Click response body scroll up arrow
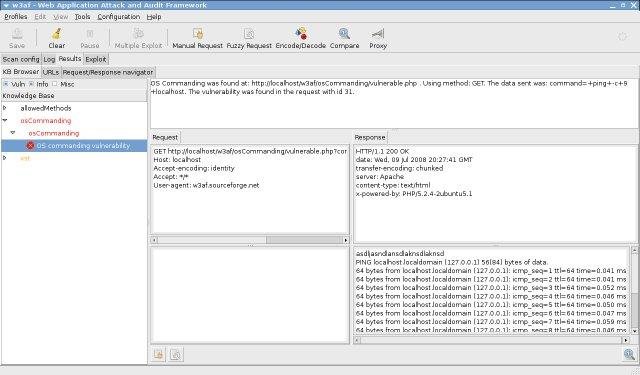 tap(635, 250)
